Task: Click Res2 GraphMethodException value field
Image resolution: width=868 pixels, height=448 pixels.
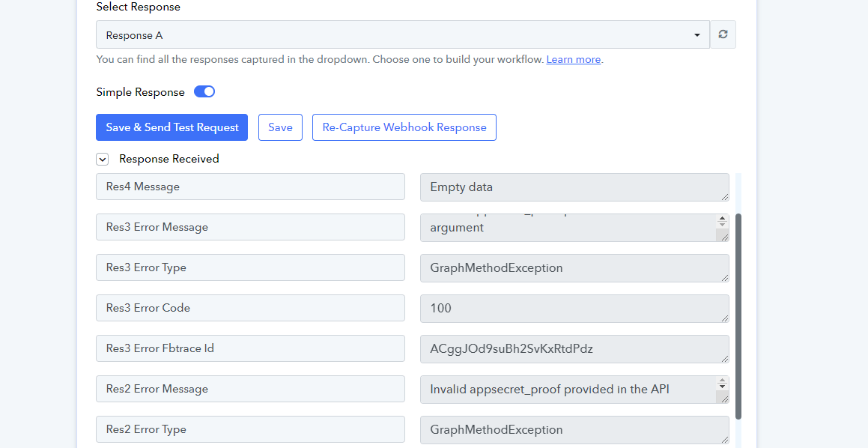Action: point(574,430)
